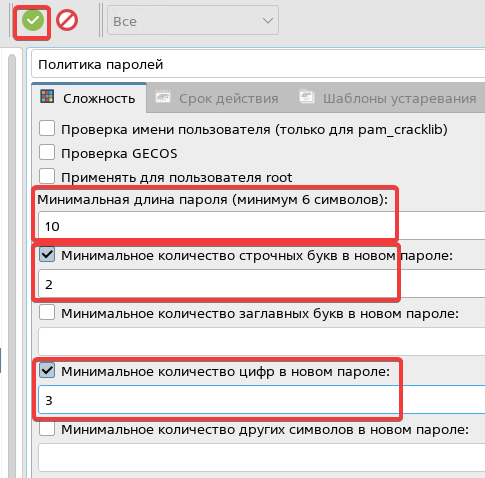Click the "Минимальная длина пароля" label
This screenshot has height=478, width=485.
[213, 199]
